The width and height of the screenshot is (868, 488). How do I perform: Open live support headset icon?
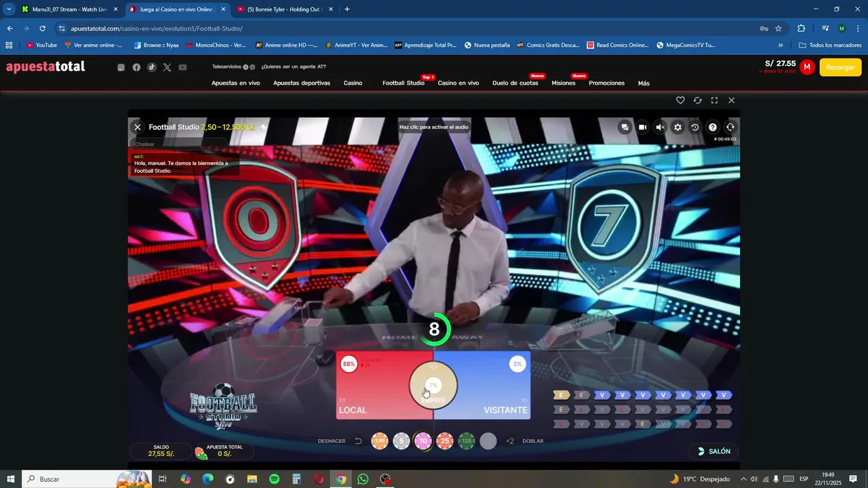[730, 127]
